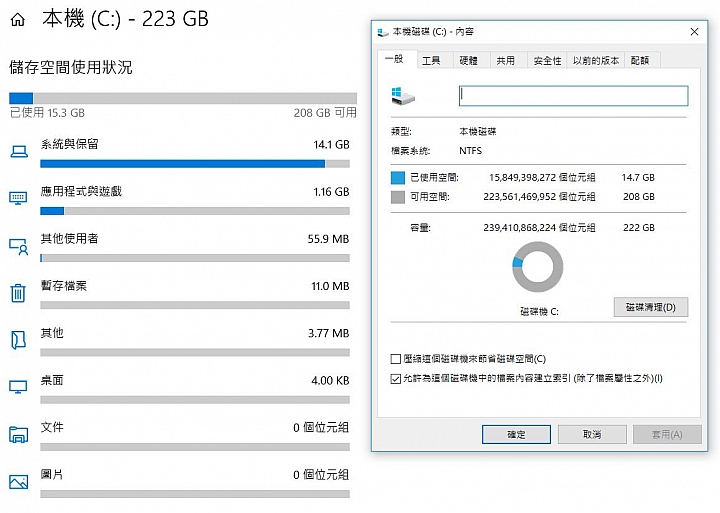Select the 圖片 pictures icon
720x513 pixels.
[18, 482]
